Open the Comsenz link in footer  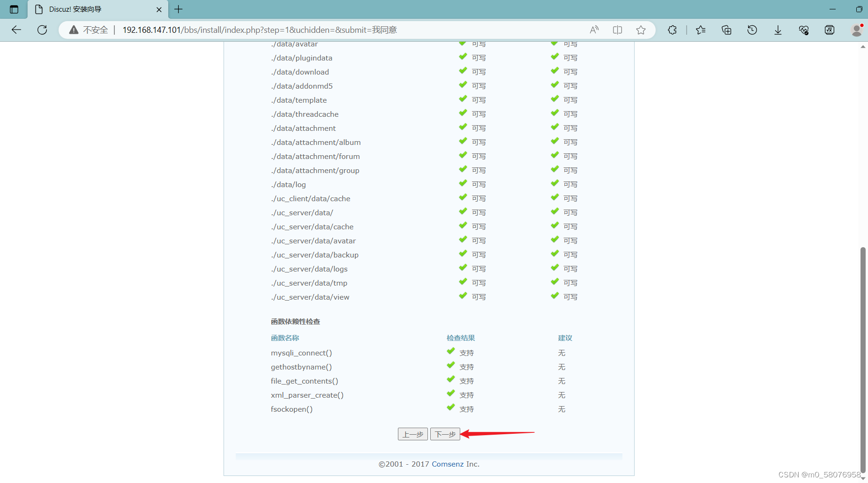[448, 464]
